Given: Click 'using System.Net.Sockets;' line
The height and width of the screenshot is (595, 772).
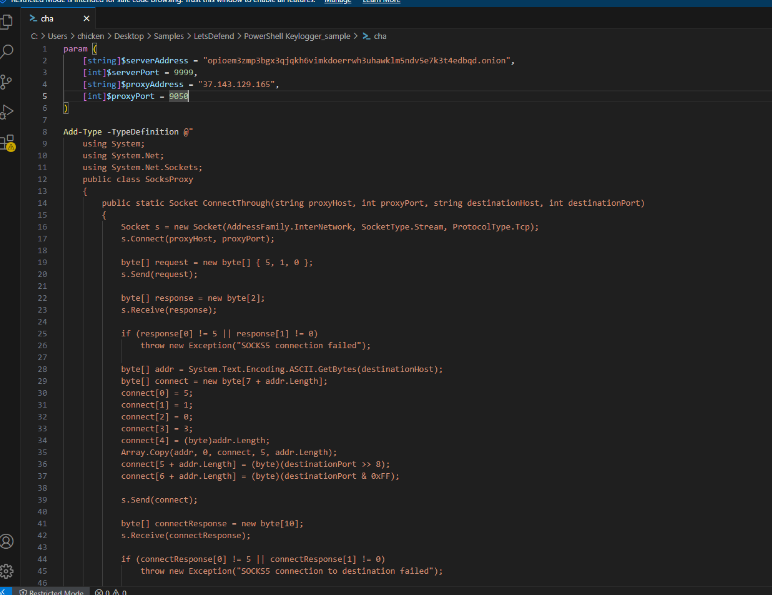Looking at the screenshot, I should click(x=142, y=167).
